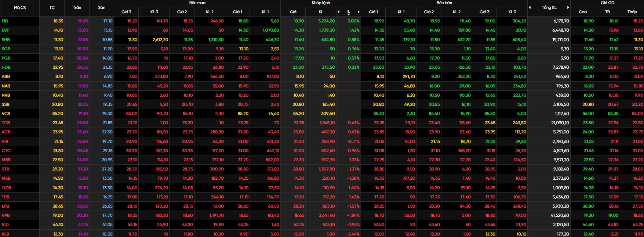Select the SGB stock symbol
Screen dimensions: 644x237
pos(6,49)
